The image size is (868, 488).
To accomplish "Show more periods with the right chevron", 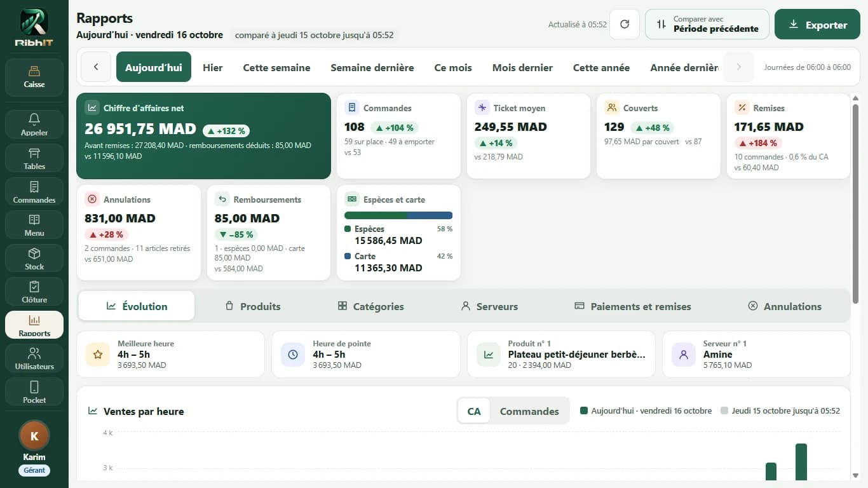I will click(x=738, y=67).
